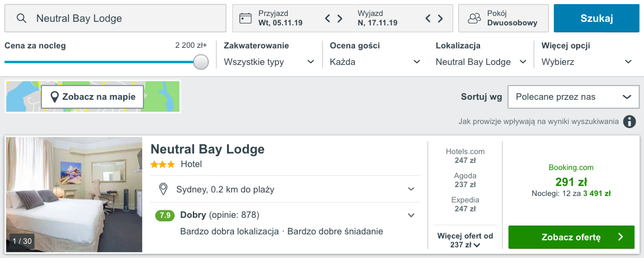Click green Zobacz ofertę button
This screenshot has height=258, width=644.
[x=571, y=237]
